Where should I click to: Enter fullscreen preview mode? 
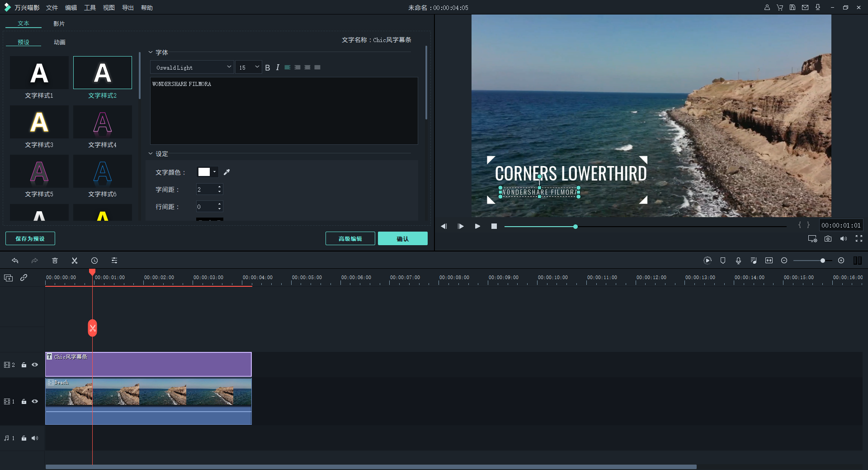(859, 239)
